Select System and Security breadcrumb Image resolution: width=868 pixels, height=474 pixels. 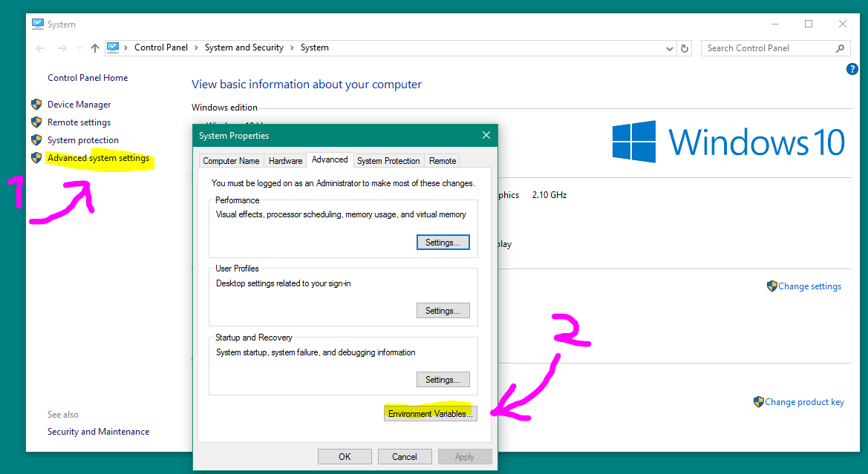[x=244, y=47]
